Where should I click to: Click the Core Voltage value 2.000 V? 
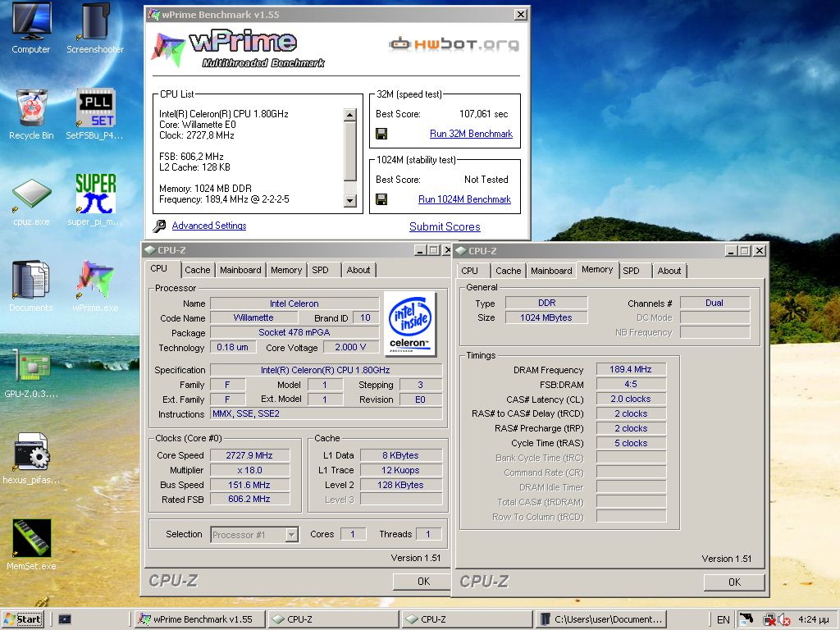click(350, 347)
